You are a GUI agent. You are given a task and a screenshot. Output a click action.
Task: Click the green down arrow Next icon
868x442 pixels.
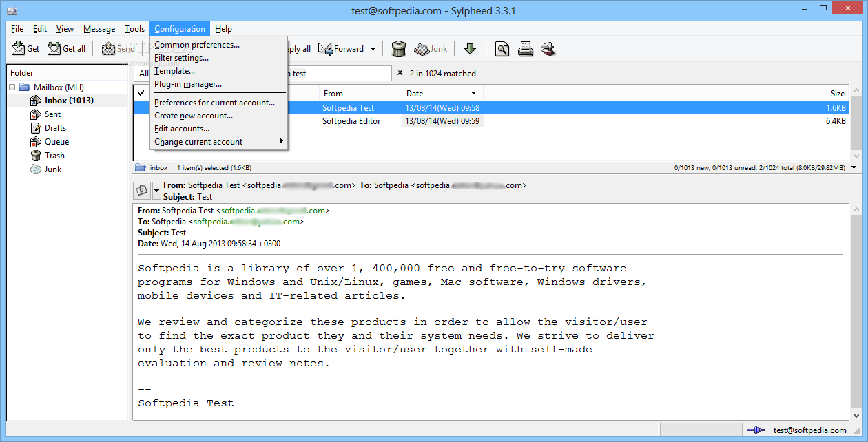pyautogui.click(x=470, y=49)
